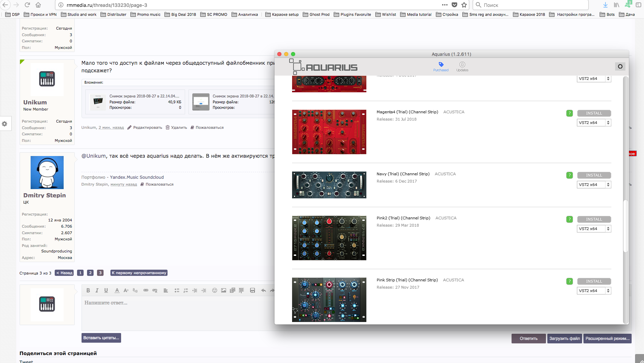Click the Назад pagination button
Image resolution: width=644 pixels, height=363 pixels.
tap(64, 273)
